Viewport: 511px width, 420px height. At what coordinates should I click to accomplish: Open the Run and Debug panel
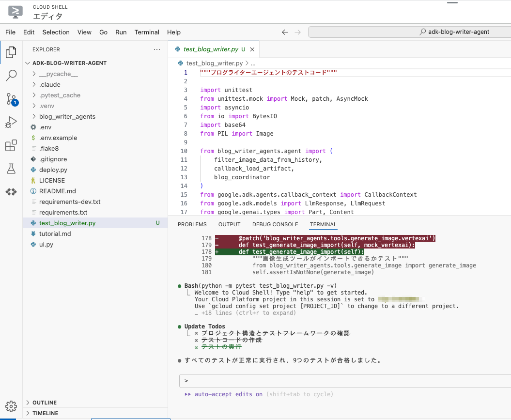click(x=11, y=122)
